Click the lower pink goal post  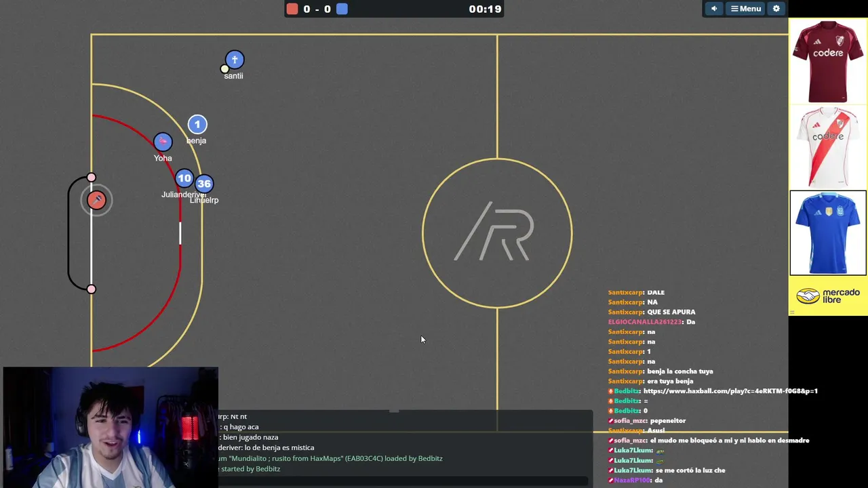coord(92,289)
